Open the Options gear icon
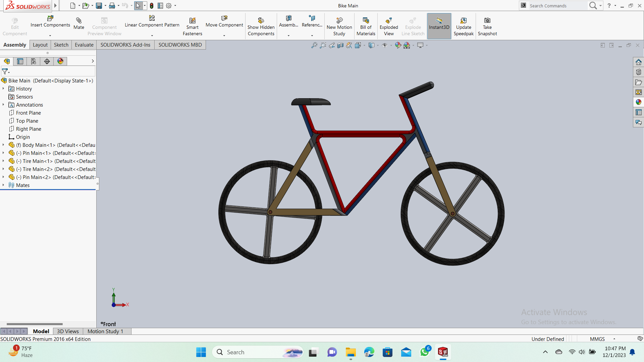The image size is (644, 362). [169, 6]
